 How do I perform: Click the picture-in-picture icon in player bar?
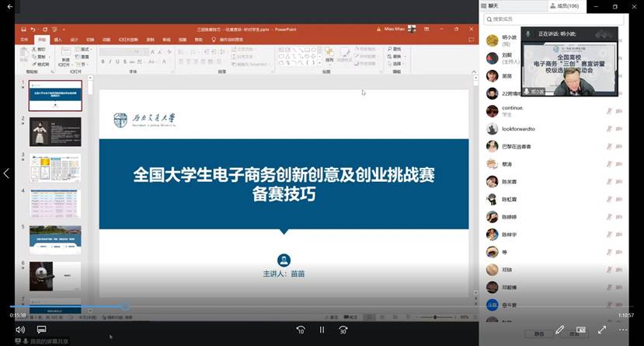coord(580,330)
